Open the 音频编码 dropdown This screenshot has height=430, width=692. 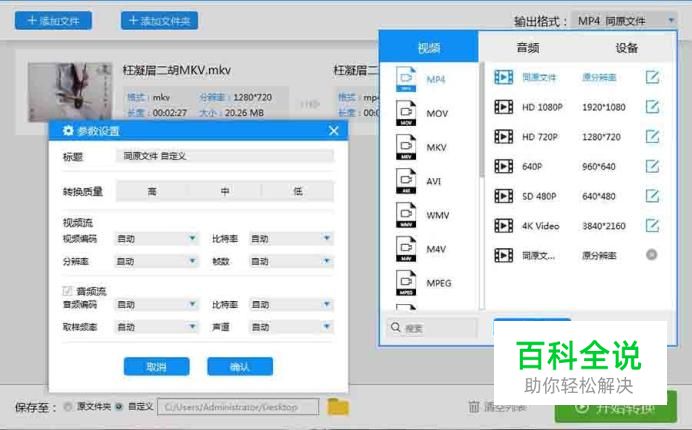click(x=156, y=304)
